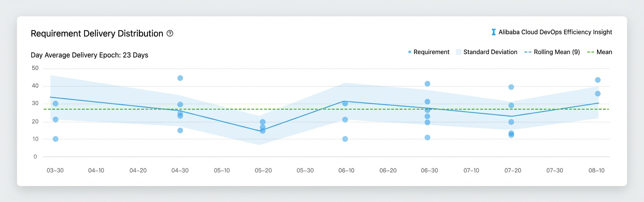The height and width of the screenshot is (202, 644).
Task: Click the 50 y-axis label
Action: point(35,68)
